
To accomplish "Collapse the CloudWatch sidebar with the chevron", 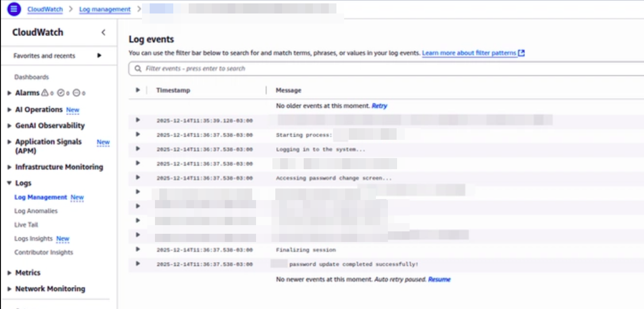I will (103, 33).
